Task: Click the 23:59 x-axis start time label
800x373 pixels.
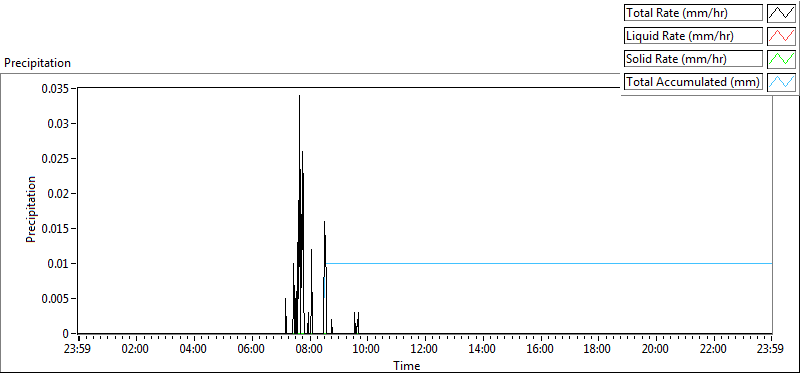Action: coord(78,350)
